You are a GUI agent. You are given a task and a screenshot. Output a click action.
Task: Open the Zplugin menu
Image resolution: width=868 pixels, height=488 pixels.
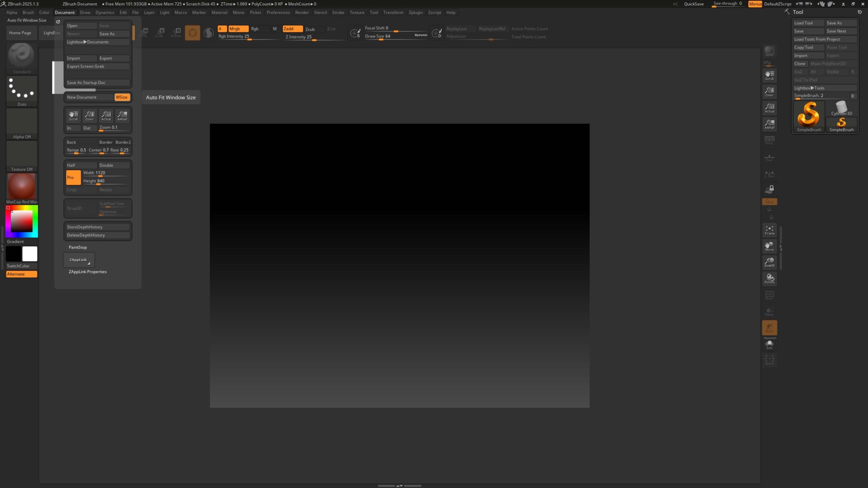point(416,12)
